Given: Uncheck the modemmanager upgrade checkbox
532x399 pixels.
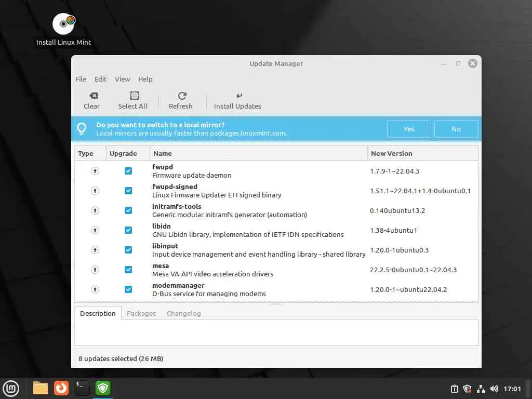Looking at the screenshot, I should [128, 289].
